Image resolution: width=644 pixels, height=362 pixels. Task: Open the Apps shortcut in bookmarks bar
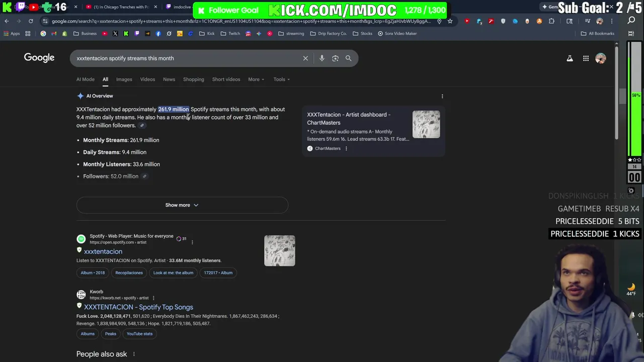coord(12,34)
